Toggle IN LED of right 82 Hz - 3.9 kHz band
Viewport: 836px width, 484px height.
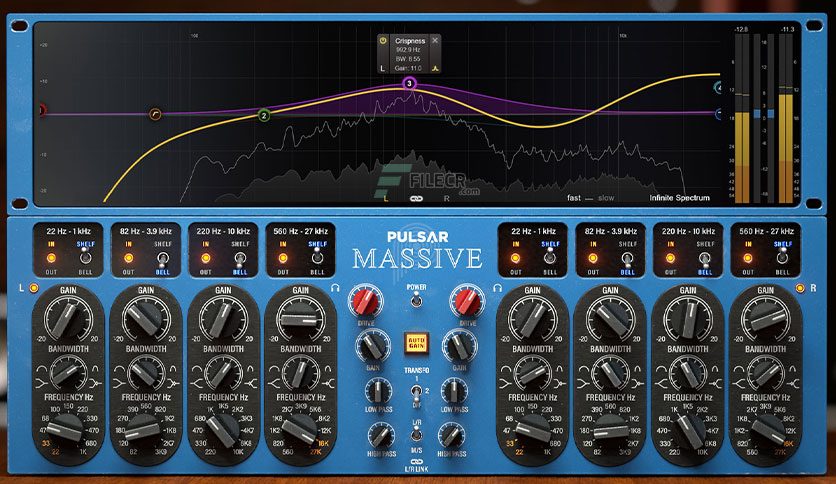(x=593, y=258)
